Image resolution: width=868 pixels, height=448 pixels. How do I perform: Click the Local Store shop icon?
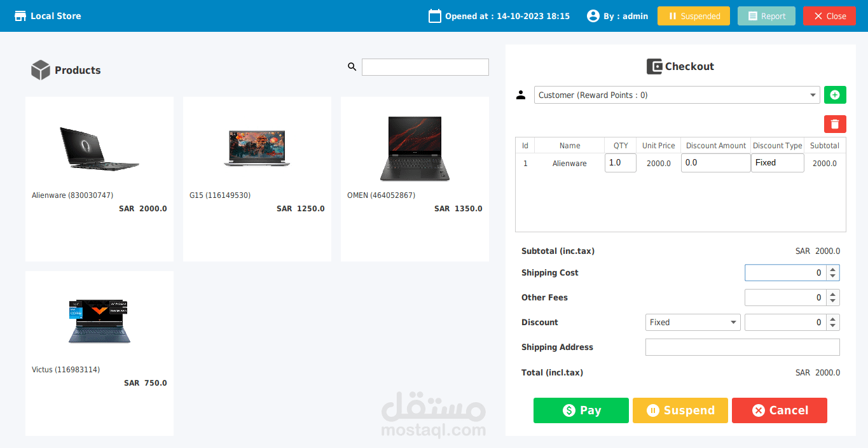point(20,16)
